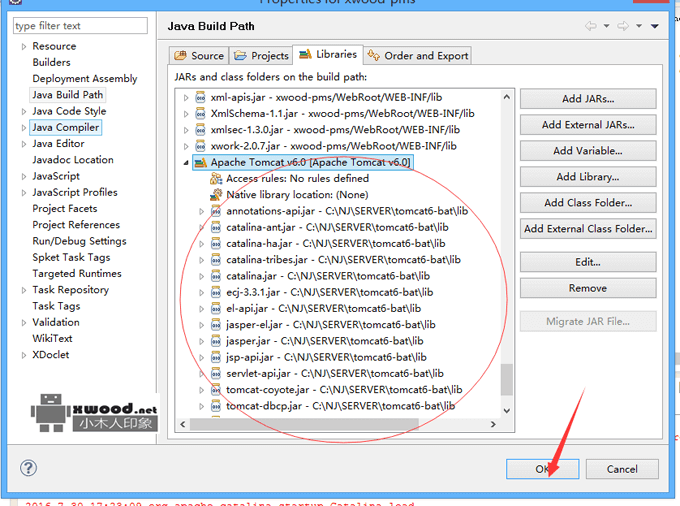Screen dimensions: 680x506
Task: Click the catalina-ant.jar icon
Action: (x=216, y=227)
